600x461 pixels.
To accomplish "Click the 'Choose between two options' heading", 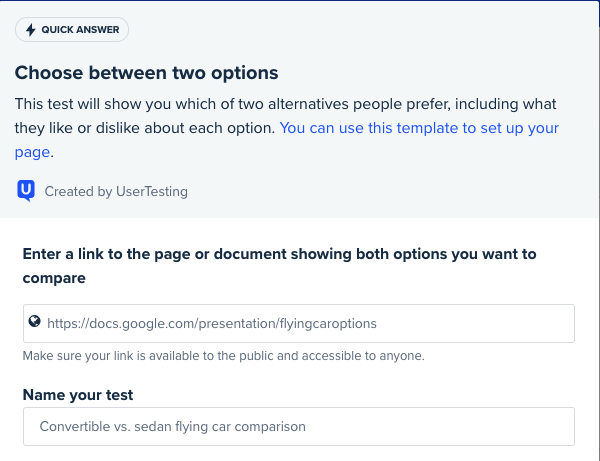I will point(146,73).
